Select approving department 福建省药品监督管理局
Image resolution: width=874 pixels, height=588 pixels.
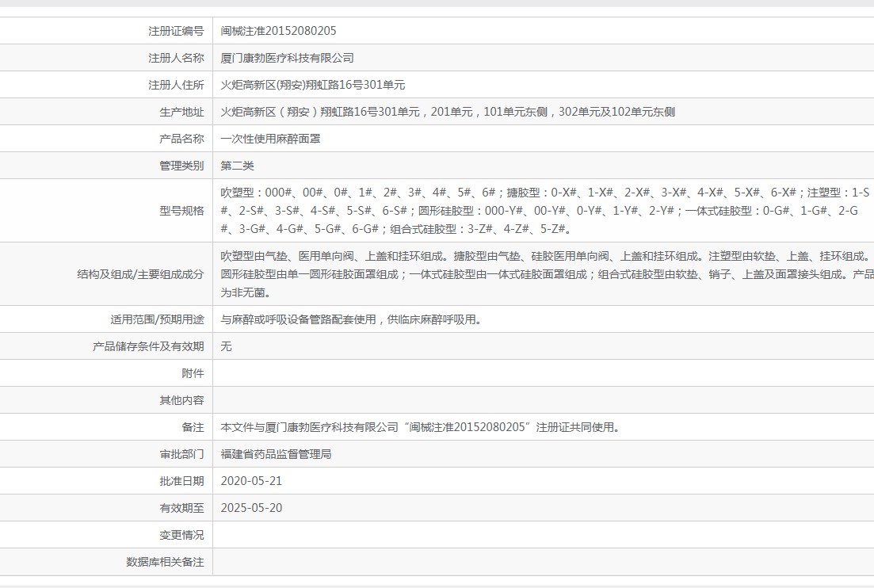[276, 454]
